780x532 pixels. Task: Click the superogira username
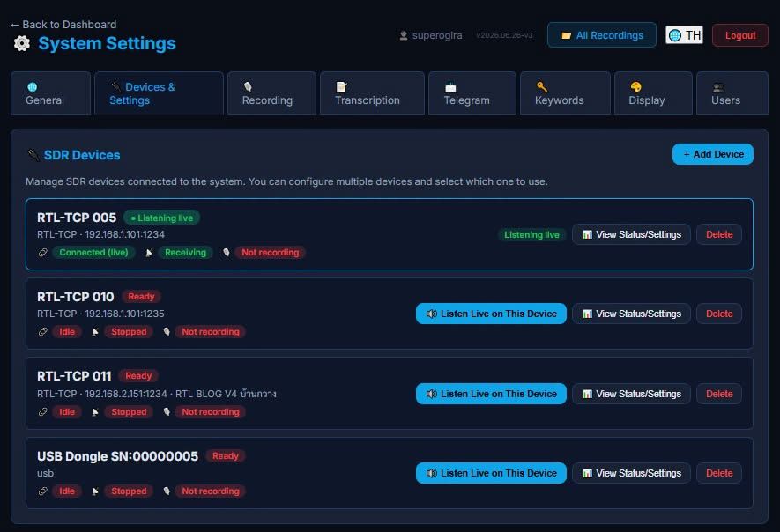(x=437, y=35)
